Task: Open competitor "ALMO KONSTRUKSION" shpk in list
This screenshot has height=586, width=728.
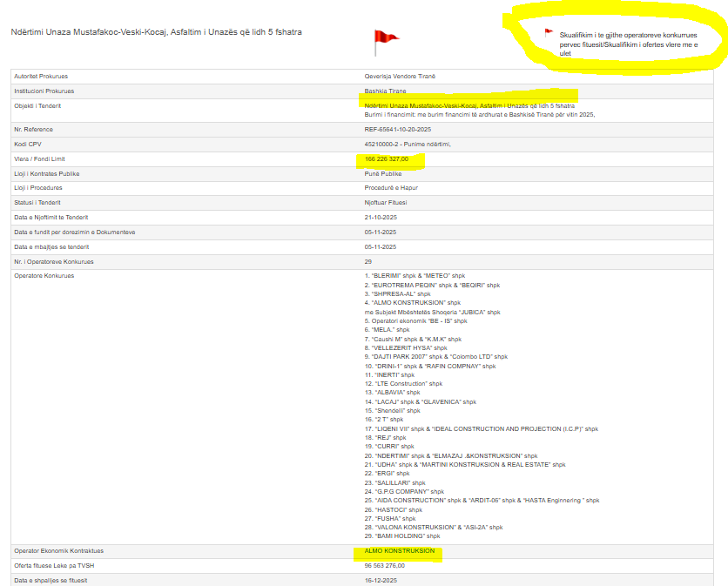Action: click(412, 302)
